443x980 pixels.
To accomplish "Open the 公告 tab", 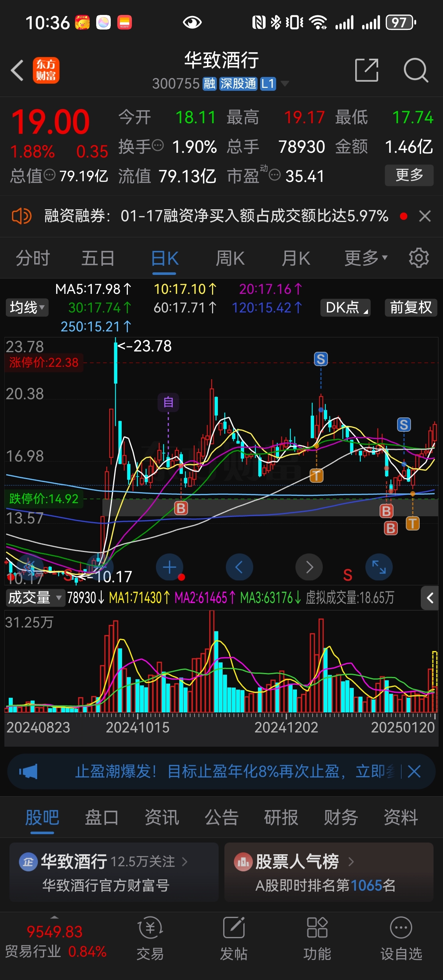I will [221, 817].
